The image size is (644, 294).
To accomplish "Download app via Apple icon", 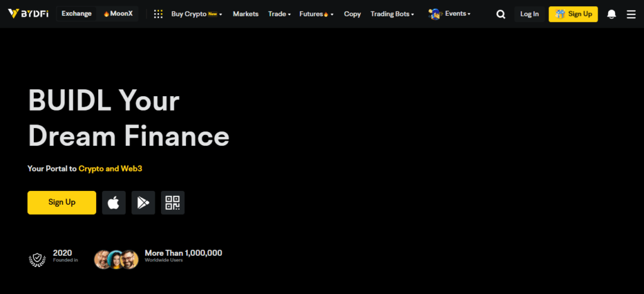I will click(114, 202).
